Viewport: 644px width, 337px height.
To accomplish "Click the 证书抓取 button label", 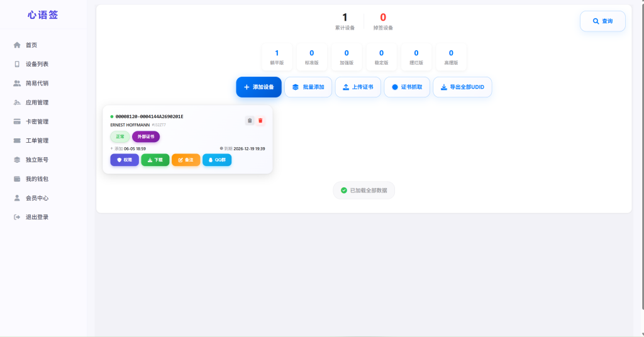I will 411,87.
